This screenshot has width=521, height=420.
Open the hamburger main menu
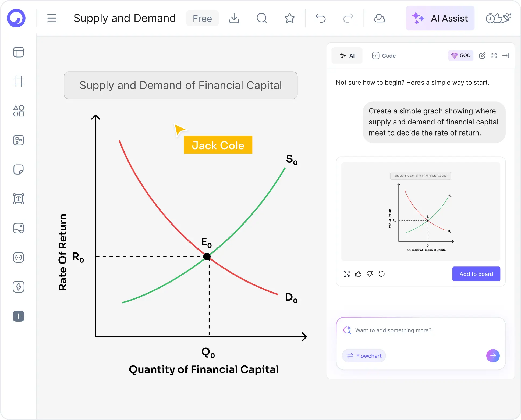click(x=52, y=18)
